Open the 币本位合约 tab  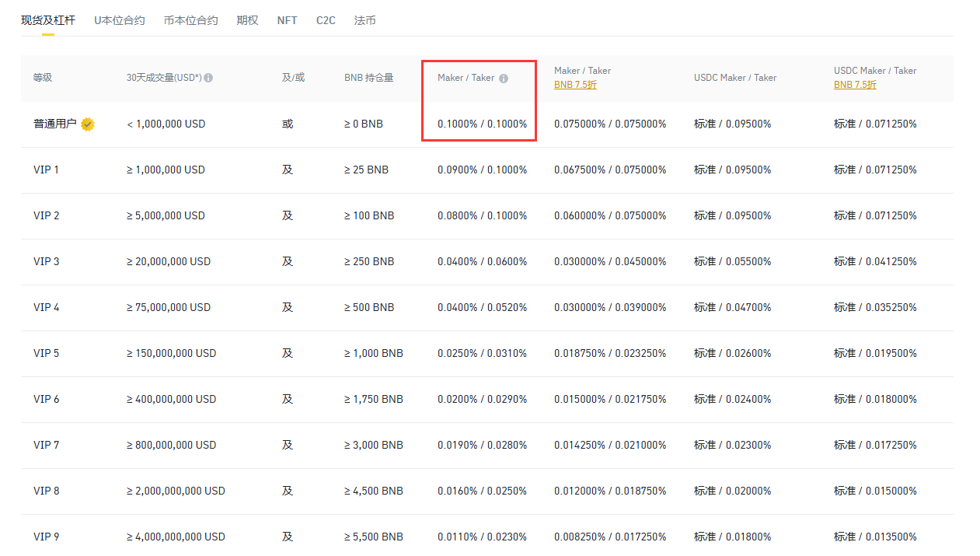[191, 20]
